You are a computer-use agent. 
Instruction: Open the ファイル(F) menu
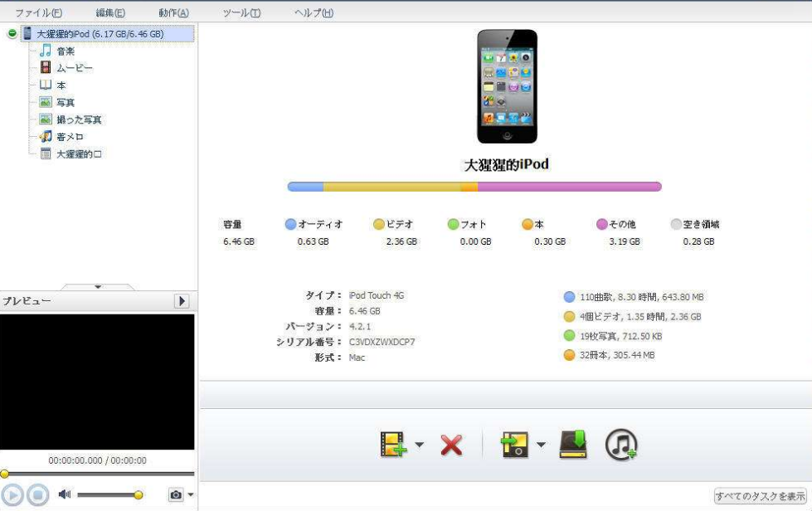39,12
